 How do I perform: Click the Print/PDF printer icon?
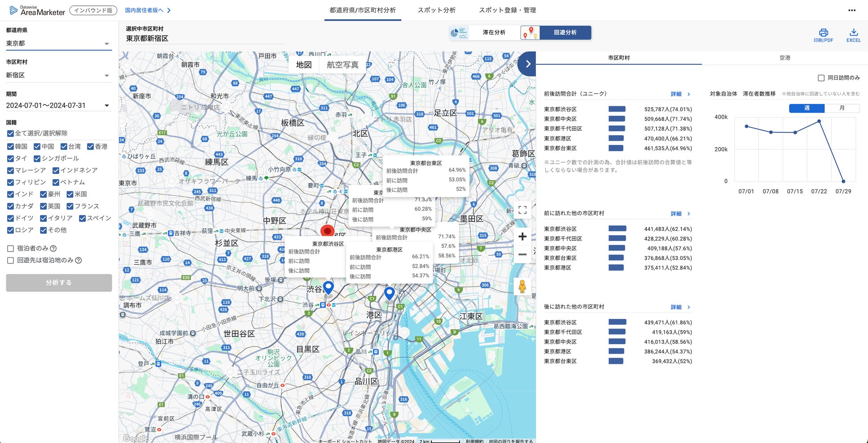(x=823, y=32)
